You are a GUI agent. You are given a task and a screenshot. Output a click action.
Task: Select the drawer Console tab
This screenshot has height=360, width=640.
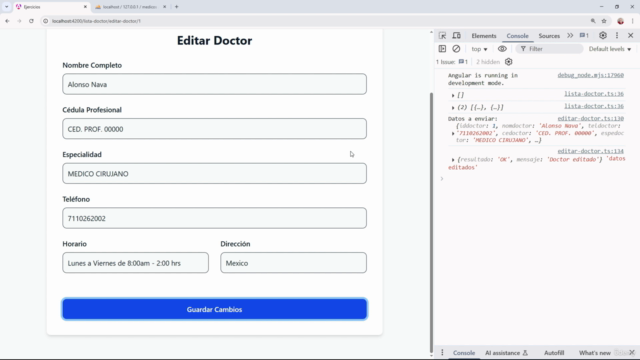(464, 353)
